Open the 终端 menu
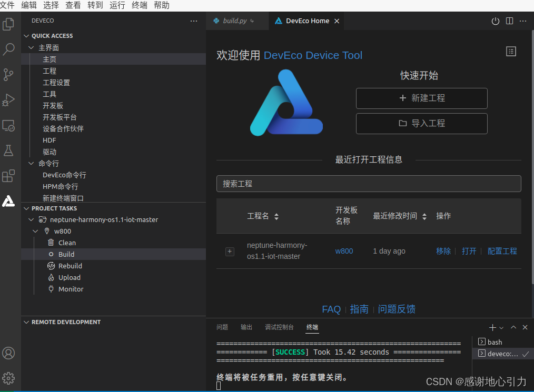This screenshot has height=392, width=534. pos(139,5)
